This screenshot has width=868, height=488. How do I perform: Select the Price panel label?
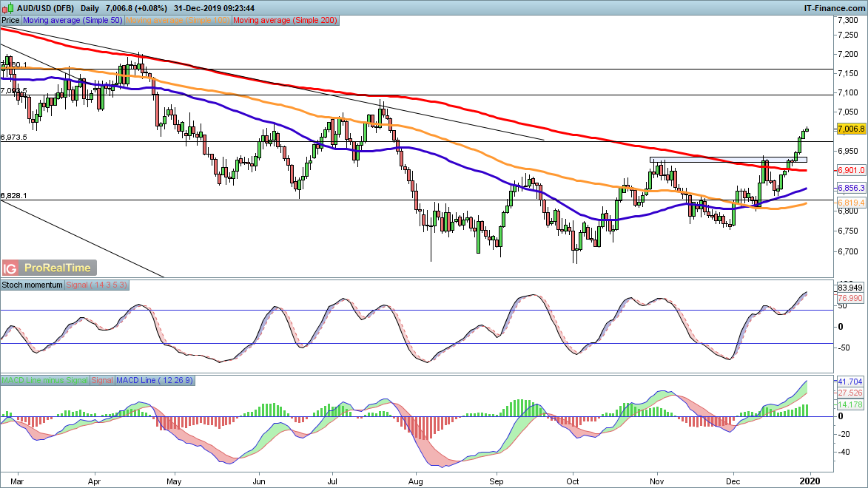[10, 20]
